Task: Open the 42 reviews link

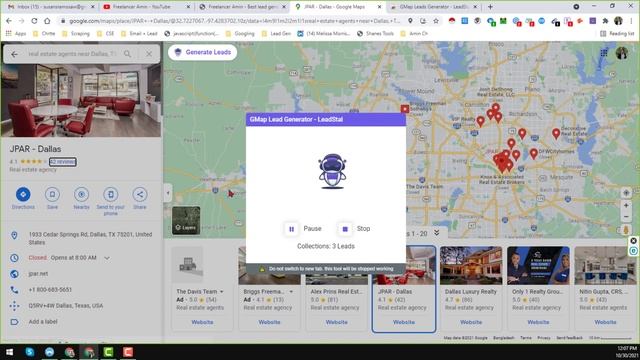Action: (x=62, y=162)
